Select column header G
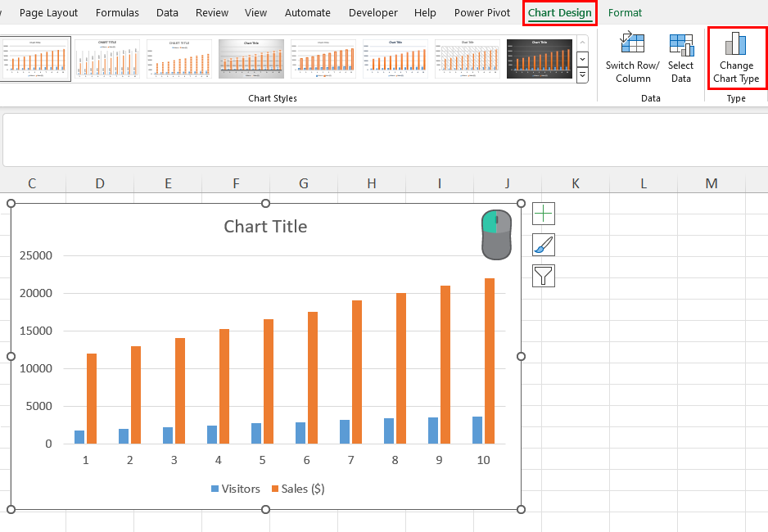768x532 pixels. click(304, 183)
